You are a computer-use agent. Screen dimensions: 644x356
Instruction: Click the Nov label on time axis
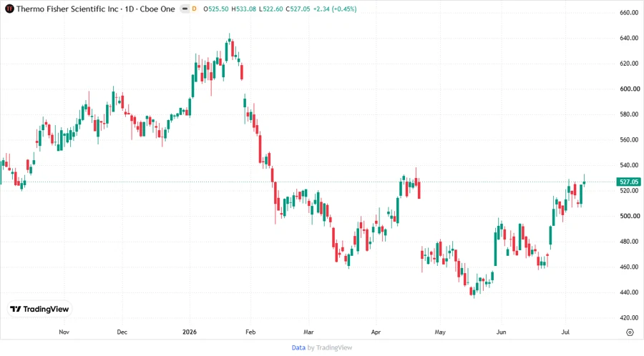pyautogui.click(x=64, y=332)
